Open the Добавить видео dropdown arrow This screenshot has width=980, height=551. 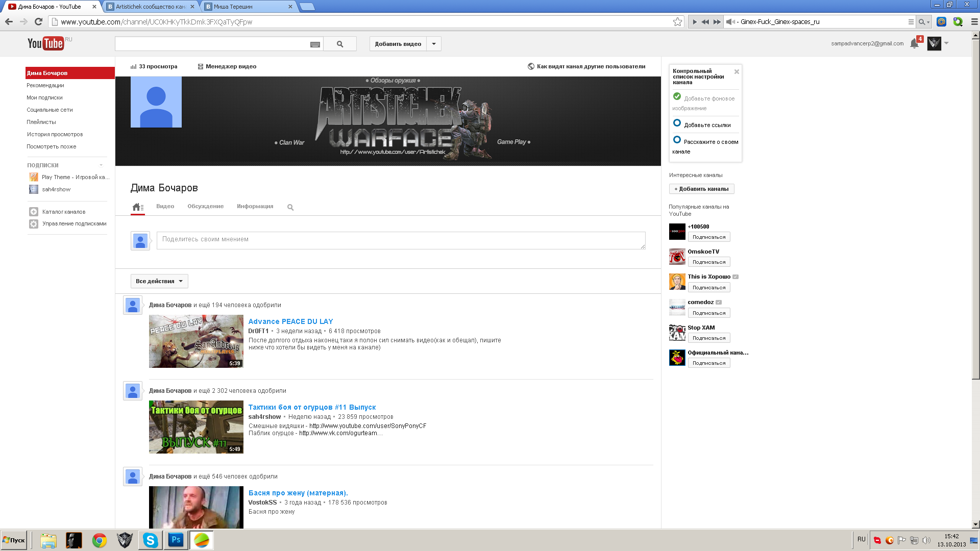coord(434,44)
